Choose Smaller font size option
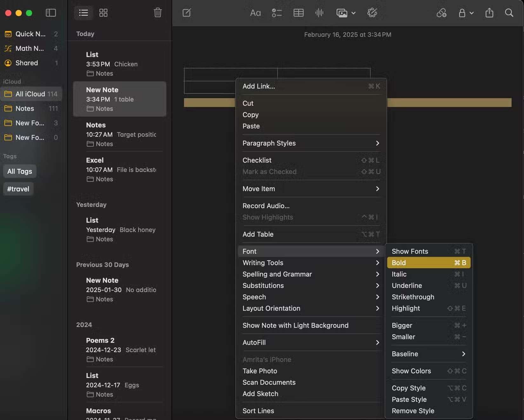524x420 pixels. tap(429, 337)
